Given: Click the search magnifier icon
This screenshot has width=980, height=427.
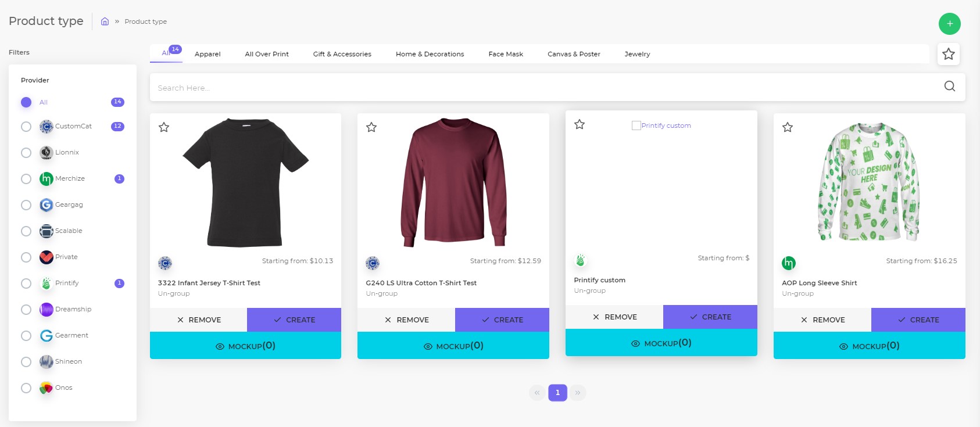Looking at the screenshot, I should (950, 87).
